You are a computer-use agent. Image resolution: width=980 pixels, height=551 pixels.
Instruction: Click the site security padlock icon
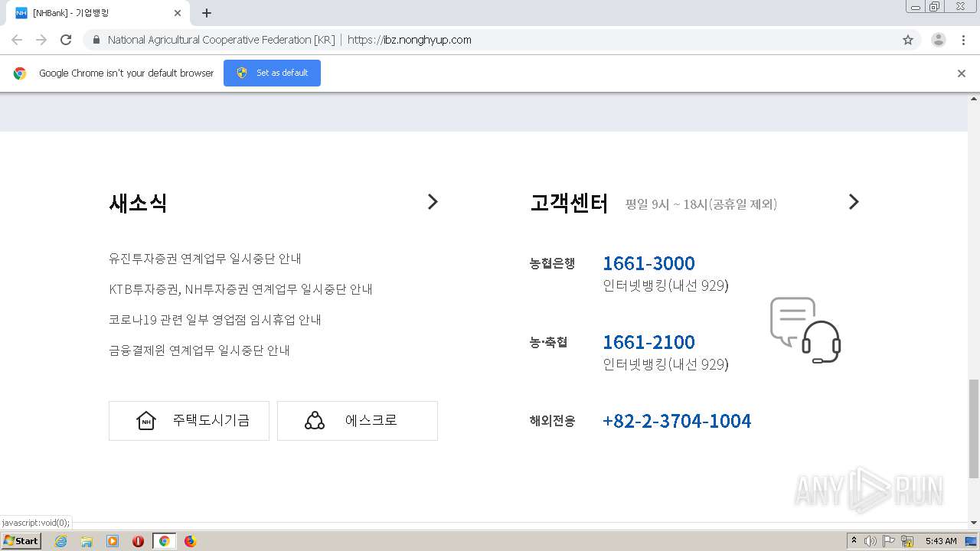[x=96, y=40]
